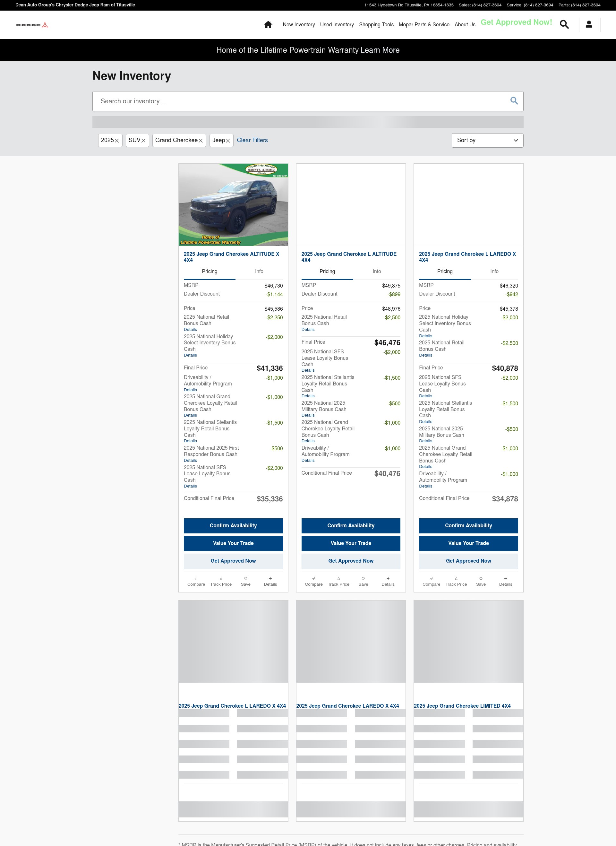Compare the Grand Cherokee ALTITUDE X
This screenshot has width=616, height=846.
(196, 582)
